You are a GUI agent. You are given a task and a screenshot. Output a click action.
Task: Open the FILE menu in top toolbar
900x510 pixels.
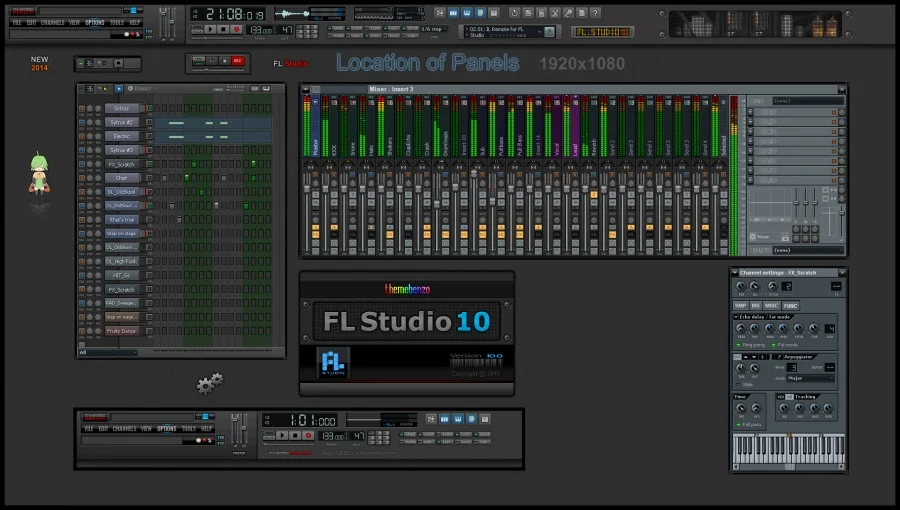point(17,22)
